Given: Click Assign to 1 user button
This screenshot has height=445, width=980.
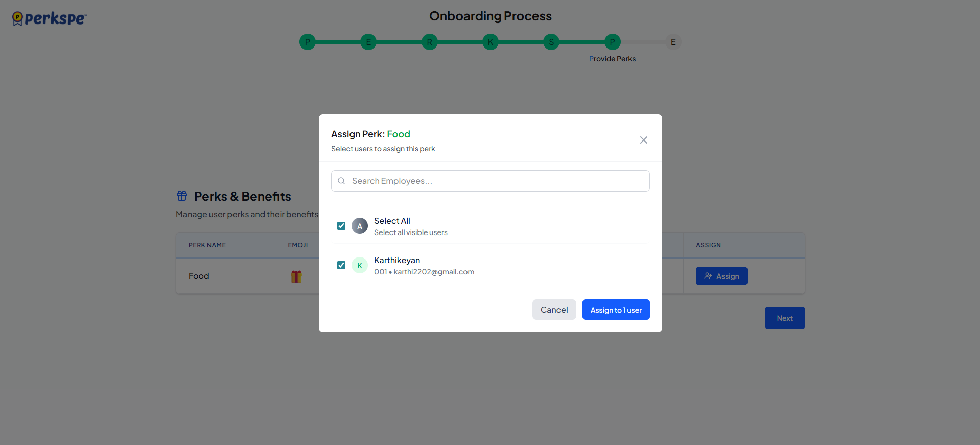Looking at the screenshot, I should pos(616,310).
